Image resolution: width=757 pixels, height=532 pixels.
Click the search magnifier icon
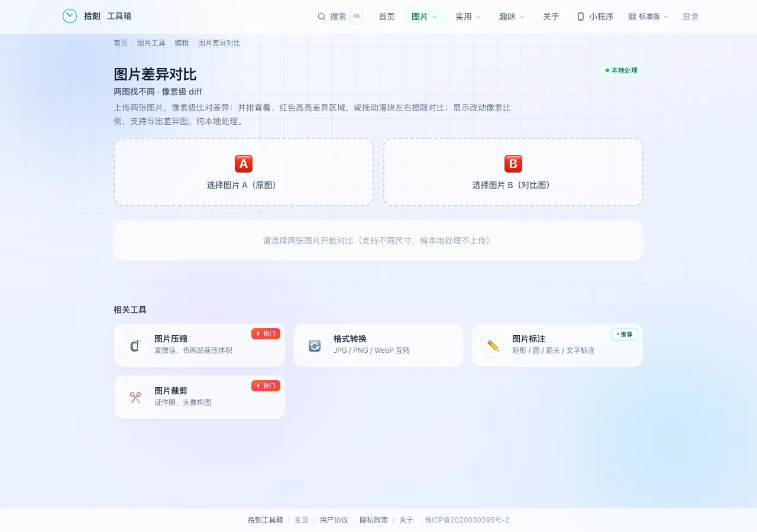(322, 17)
